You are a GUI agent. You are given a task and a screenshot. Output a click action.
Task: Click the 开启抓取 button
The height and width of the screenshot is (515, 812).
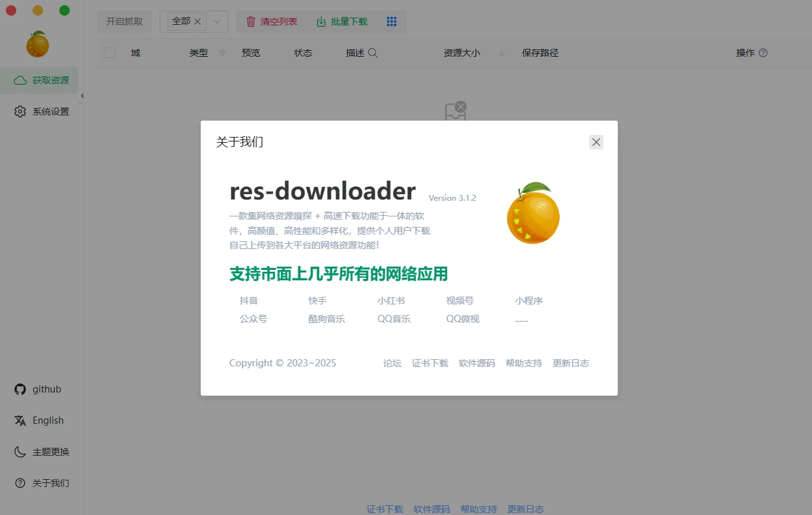124,21
